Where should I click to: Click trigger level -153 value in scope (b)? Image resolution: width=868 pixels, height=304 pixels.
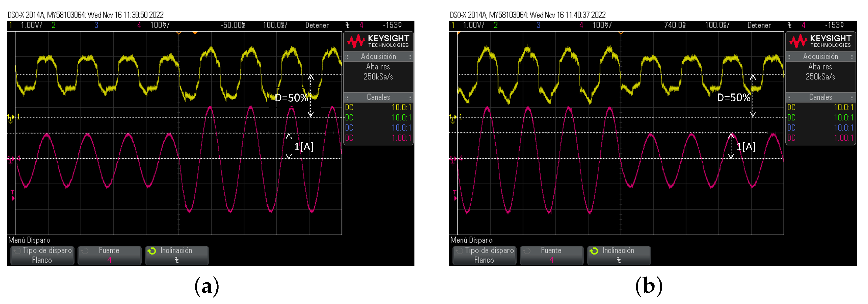[834, 25]
